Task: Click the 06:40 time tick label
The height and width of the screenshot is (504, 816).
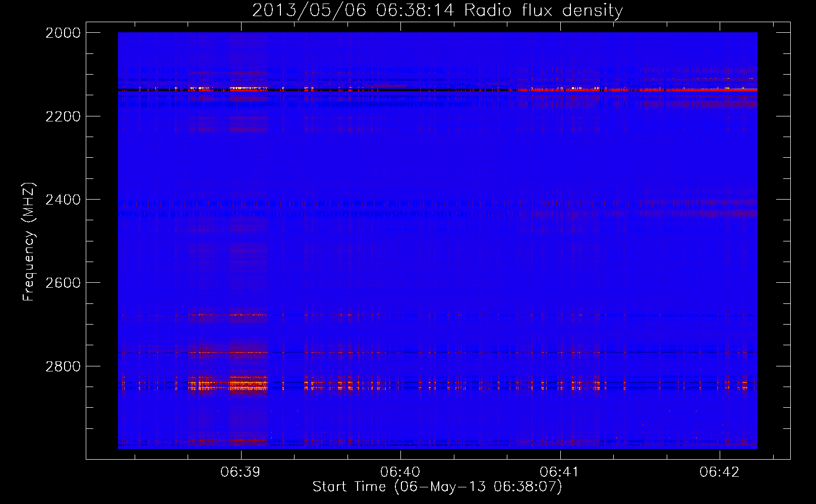Action: [x=400, y=472]
